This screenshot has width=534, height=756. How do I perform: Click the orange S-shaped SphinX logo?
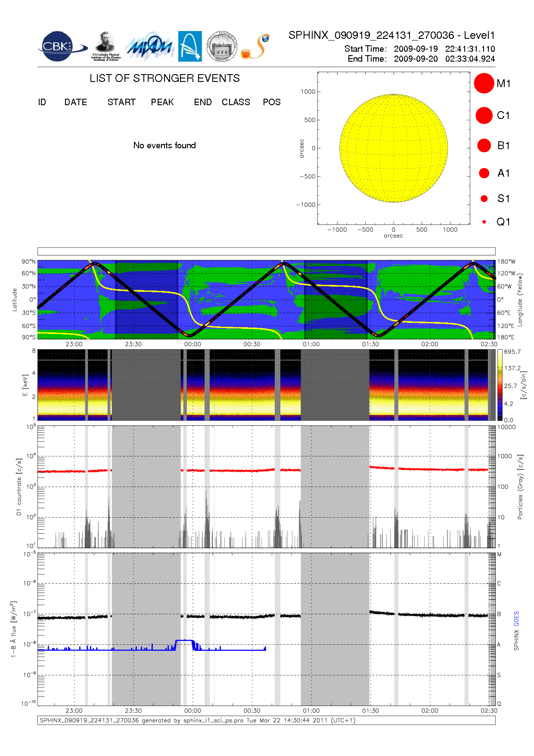(x=256, y=47)
